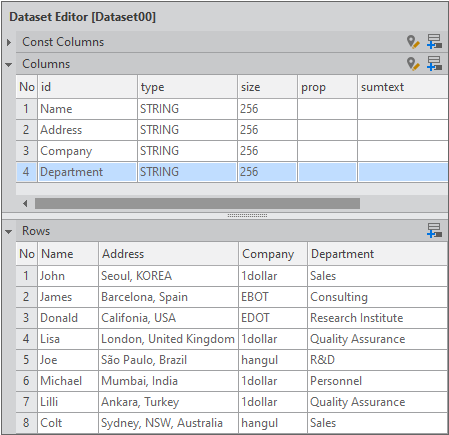Click the Name column id cell

[88, 109]
